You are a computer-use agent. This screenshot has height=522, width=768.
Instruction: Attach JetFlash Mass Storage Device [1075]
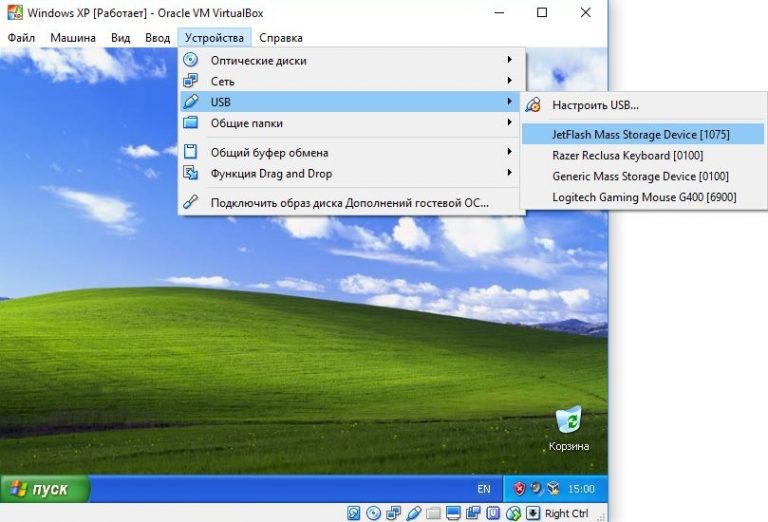click(x=643, y=134)
